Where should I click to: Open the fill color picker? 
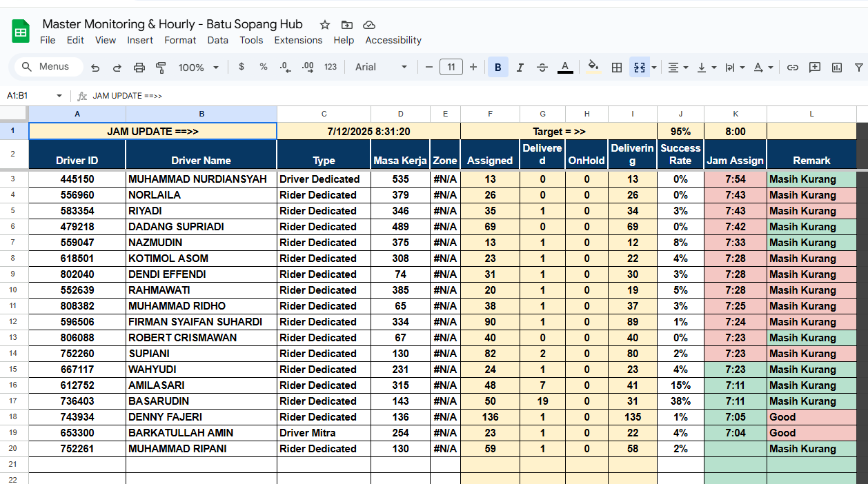click(x=592, y=67)
